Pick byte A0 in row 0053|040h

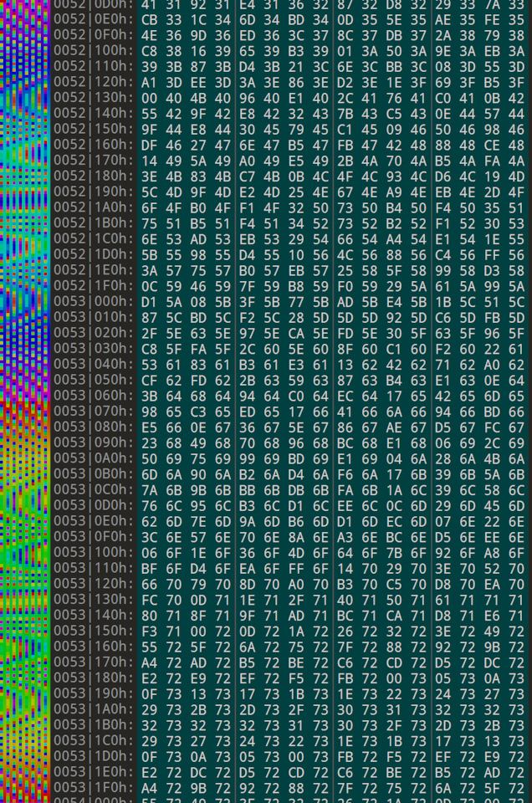[492, 366]
